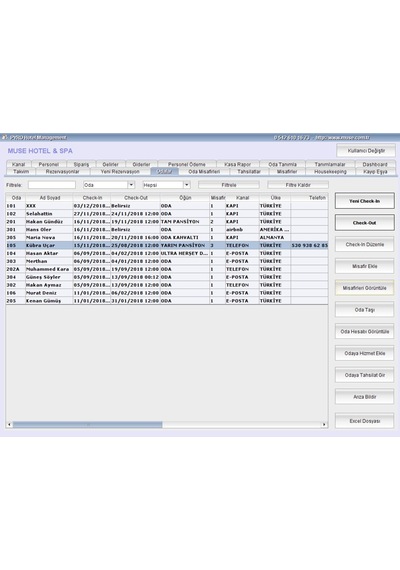Sort by the Check-Out column header
400x570 pixels.
click(x=136, y=198)
